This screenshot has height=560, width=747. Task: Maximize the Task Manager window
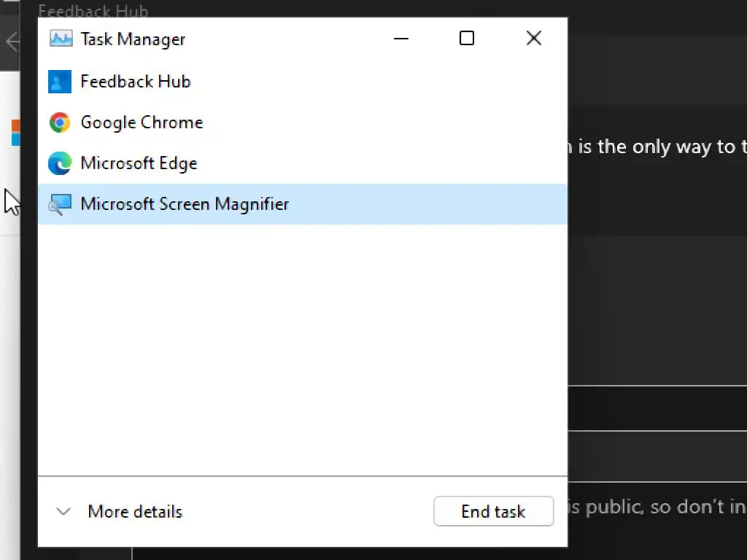click(x=466, y=38)
